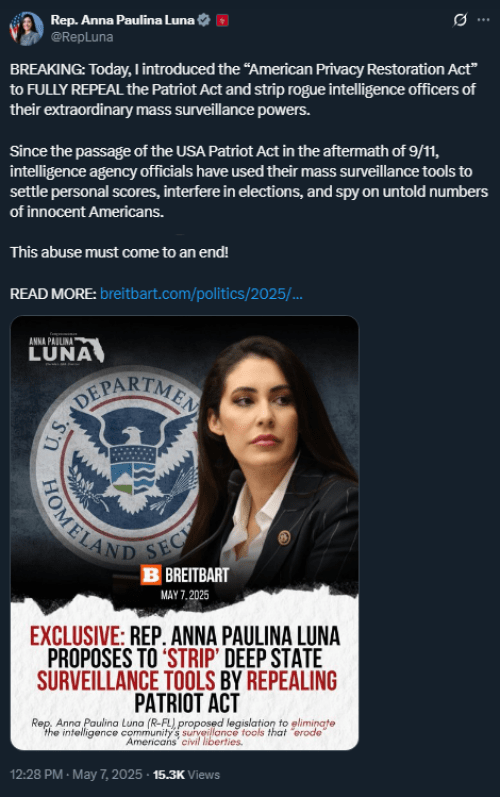This screenshot has height=797, width=500.
Task: Open the three-dot more options menu
Action: (x=483, y=20)
